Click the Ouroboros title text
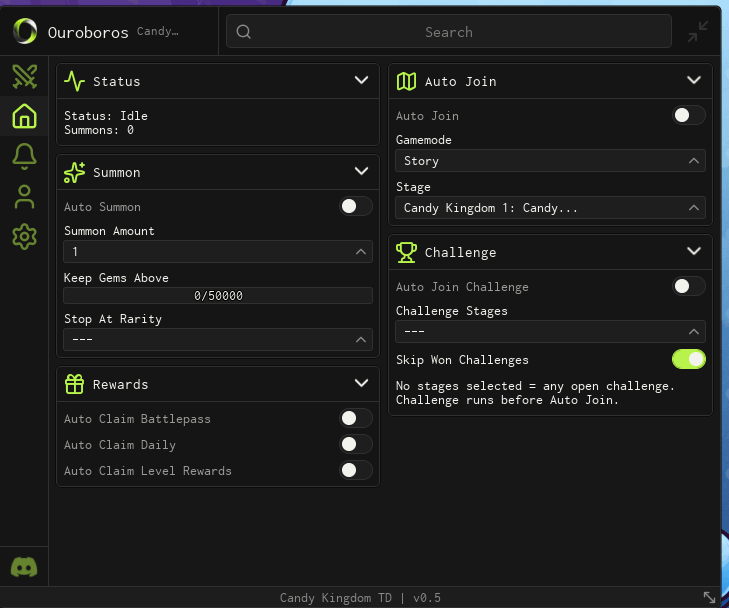This screenshot has height=608, width=729. [x=88, y=33]
